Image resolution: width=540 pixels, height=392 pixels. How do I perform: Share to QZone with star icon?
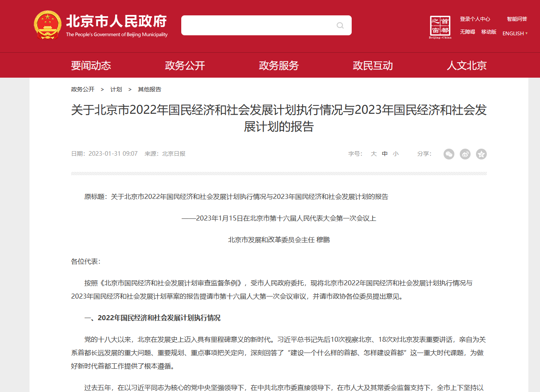481,154
